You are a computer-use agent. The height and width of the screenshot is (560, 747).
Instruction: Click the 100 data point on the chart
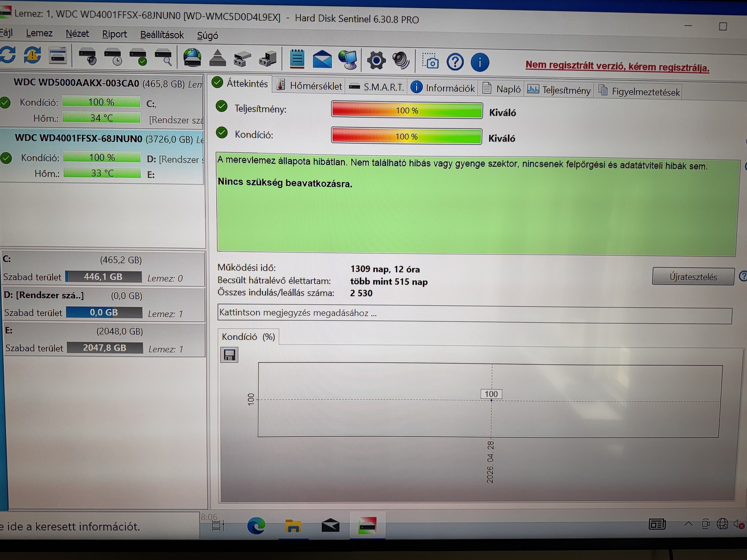[491, 400]
